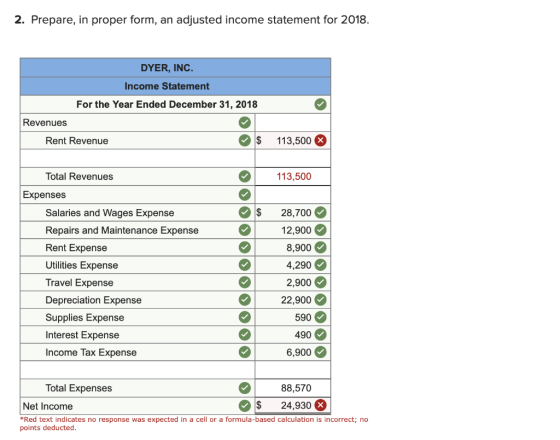Click the Travel Expense label
The height and width of the screenshot is (440, 560).
[x=79, y=283]
